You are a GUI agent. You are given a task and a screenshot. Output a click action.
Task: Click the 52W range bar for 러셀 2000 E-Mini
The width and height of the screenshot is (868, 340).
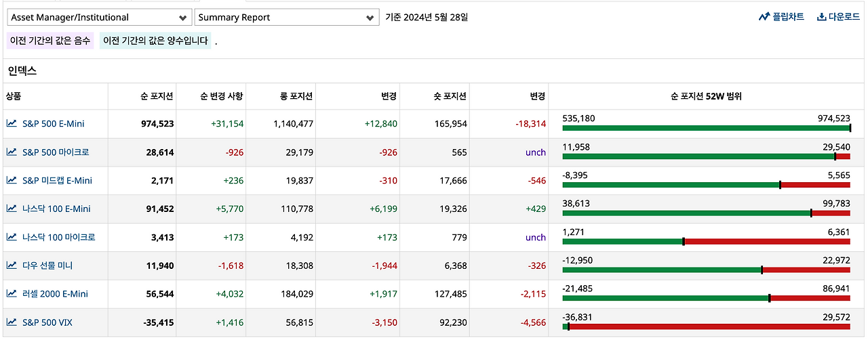tap(706, 298)
